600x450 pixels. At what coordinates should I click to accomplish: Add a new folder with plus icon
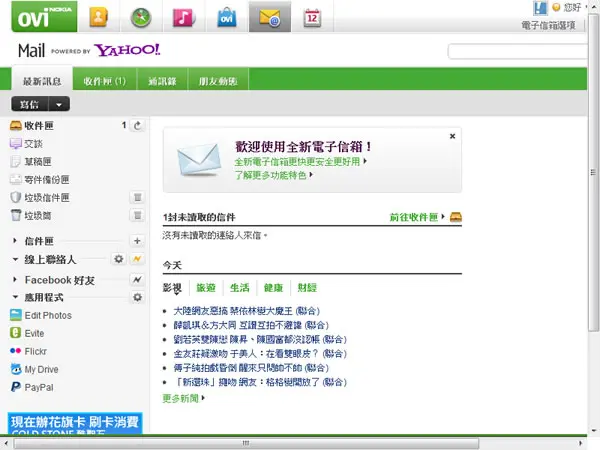click(x=137, y=241)
